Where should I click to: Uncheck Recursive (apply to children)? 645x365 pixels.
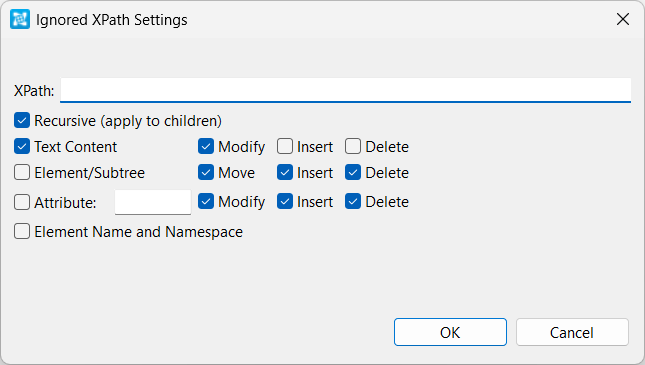(x=22, y=121)
